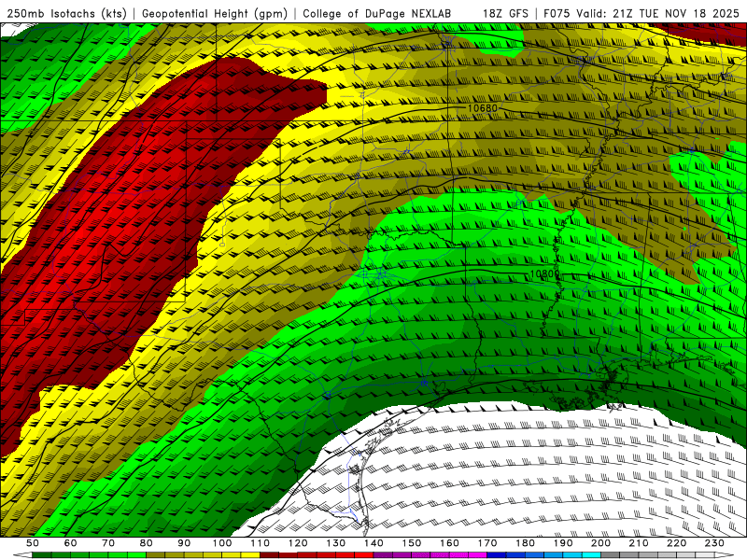The height and width of the screenshot is (560, 747).
Task: Pick the white swatch beneath 230
Action: tap(705, 555)
